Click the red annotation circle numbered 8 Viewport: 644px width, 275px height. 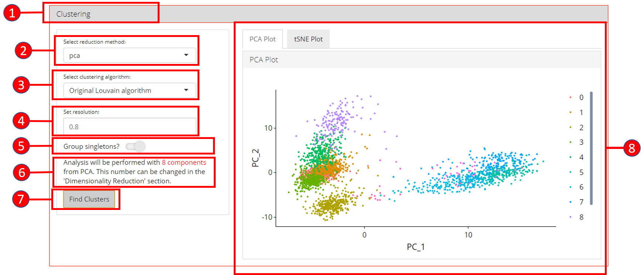(x=631, y=148)
